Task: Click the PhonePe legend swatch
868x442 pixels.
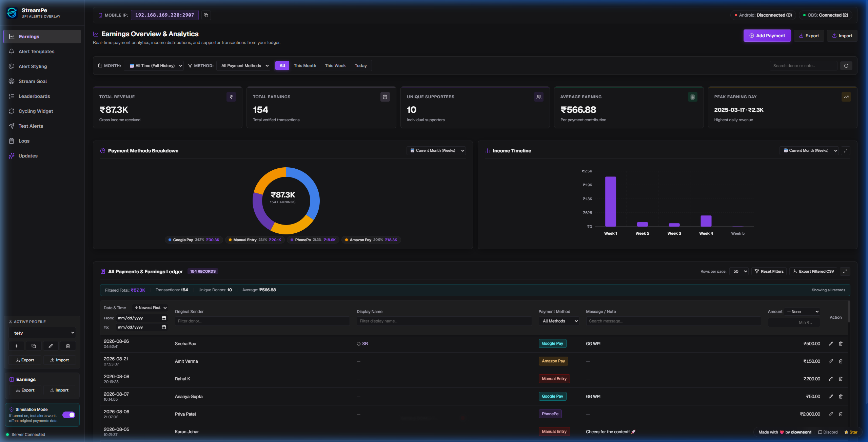Action: coord(292,240)
